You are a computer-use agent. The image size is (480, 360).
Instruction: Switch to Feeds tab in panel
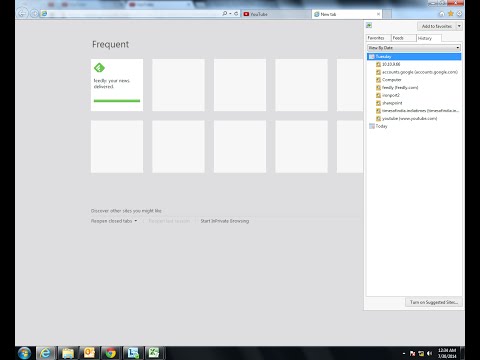(404, 38)
